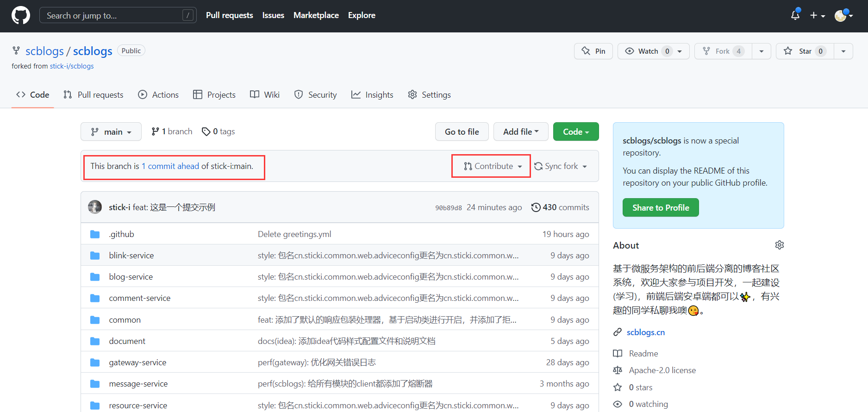This screenshot has height=412, width=868.
Task: Open the 0 stars link
Action: point(641,387)
